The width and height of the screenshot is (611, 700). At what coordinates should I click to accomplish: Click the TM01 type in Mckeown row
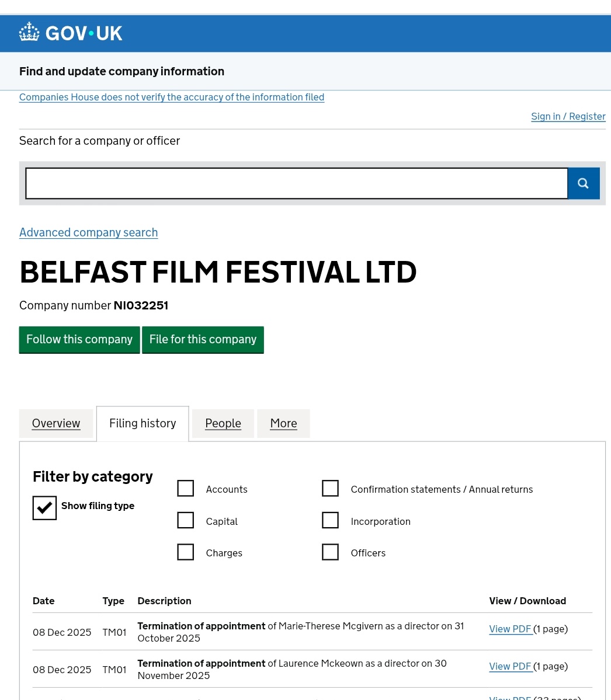pos(114,670)
